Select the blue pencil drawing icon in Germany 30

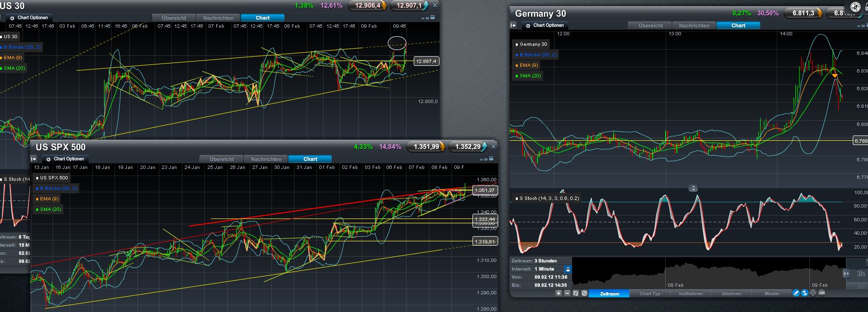pyautogui.click(x=796, y=293)
